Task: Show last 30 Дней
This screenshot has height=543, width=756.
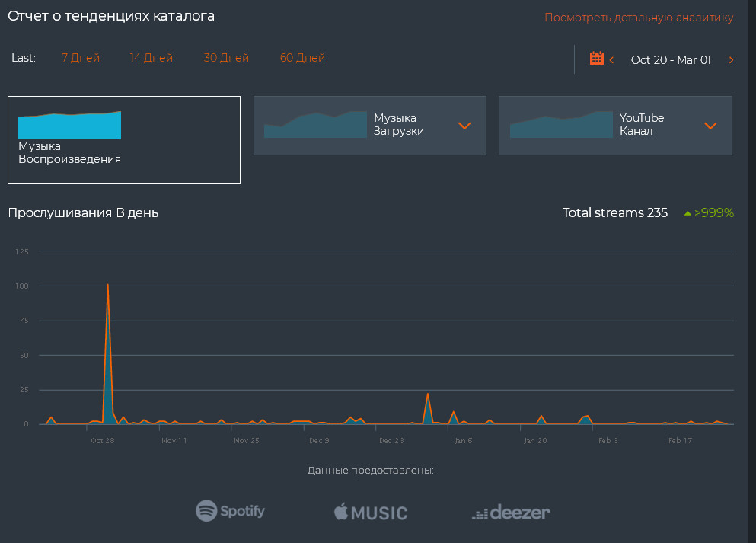Action: (x=226, y=58)
